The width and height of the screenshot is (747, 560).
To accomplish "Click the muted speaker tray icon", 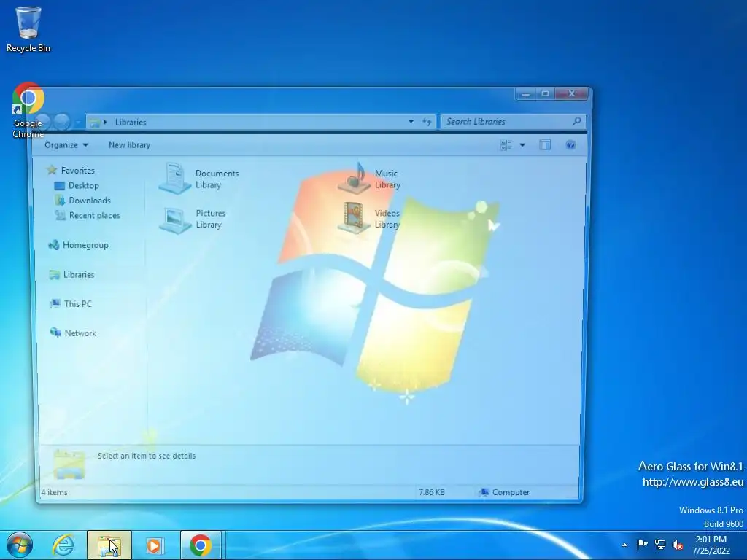I will tap(678, 544).
